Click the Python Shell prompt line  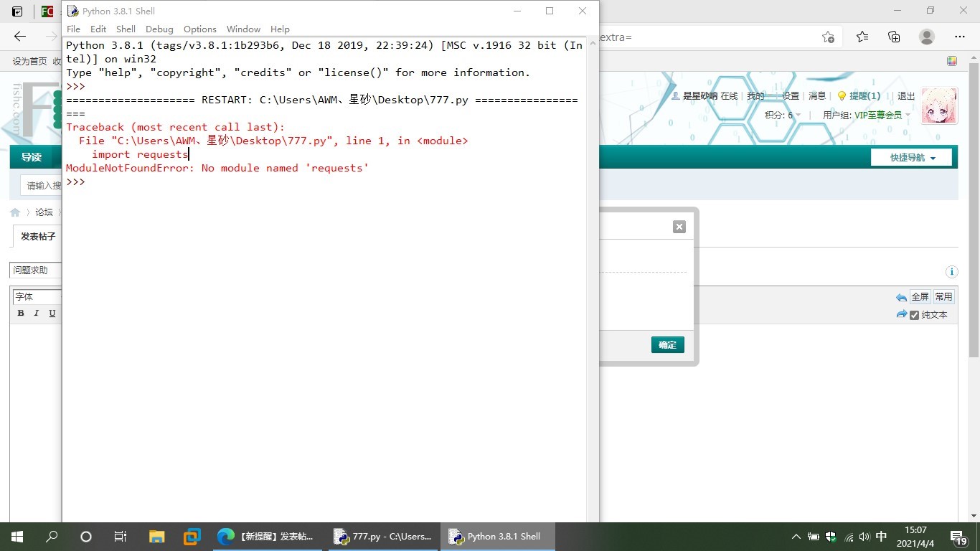pos(75,182)
